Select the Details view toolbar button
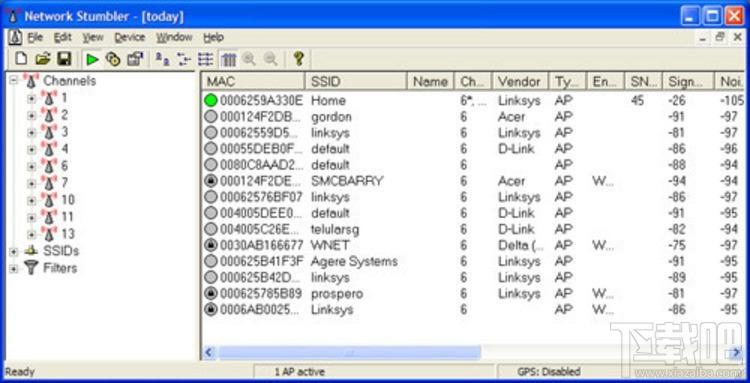 coord(229,59)
